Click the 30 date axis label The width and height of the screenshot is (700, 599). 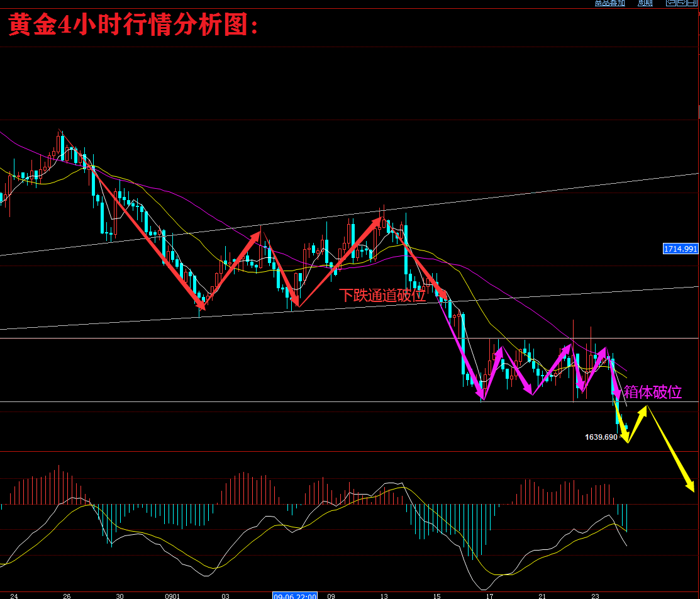click(119, 596)
